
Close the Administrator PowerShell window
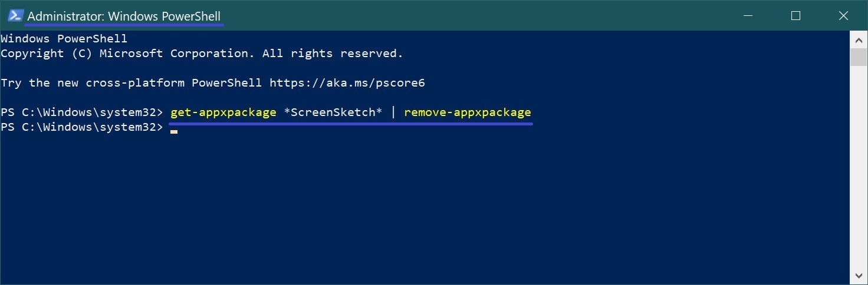[844, 16]
